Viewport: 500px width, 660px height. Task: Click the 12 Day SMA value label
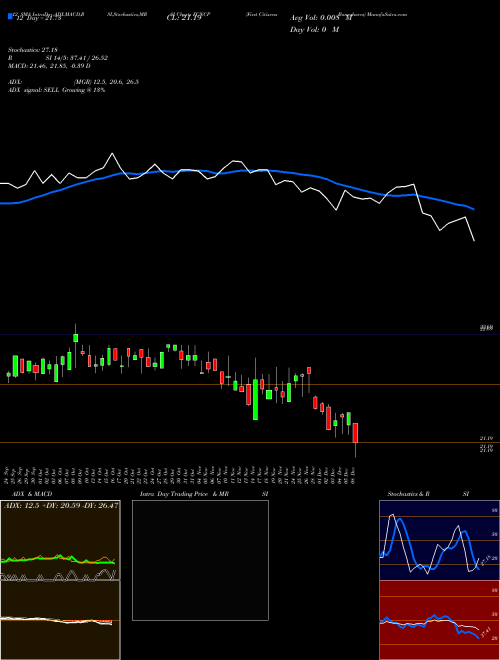[x=38, y=18]
